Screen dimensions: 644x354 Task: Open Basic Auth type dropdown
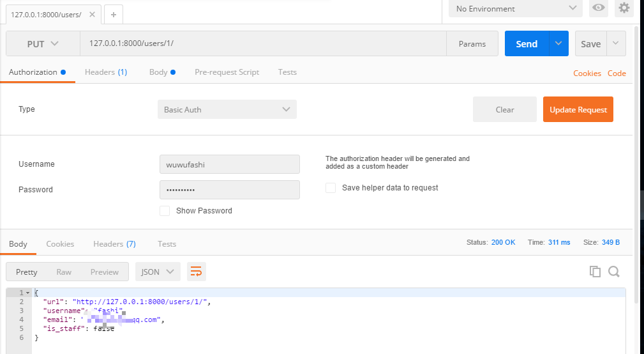[227, 109]
